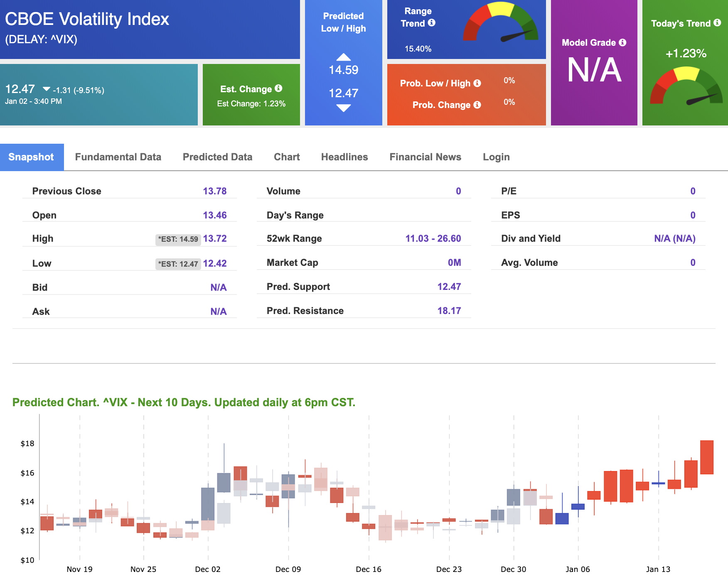Image resolution: width=728 pixels, height=579 pixels.
Task: Click the Jan 06 label on the chart axis
Action: 578,569
